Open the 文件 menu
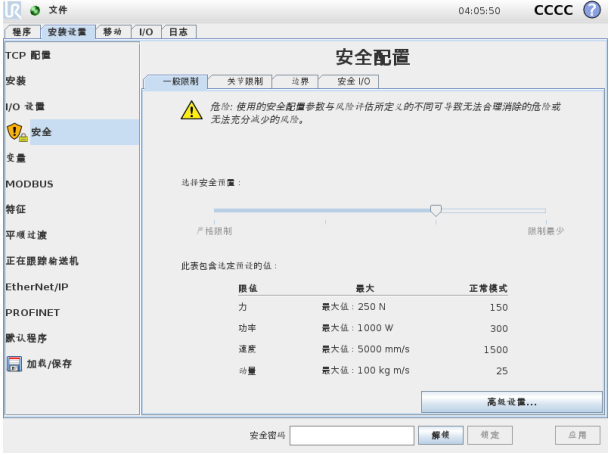The height and width of the screenshot is (455, 609). coord(58,11)
